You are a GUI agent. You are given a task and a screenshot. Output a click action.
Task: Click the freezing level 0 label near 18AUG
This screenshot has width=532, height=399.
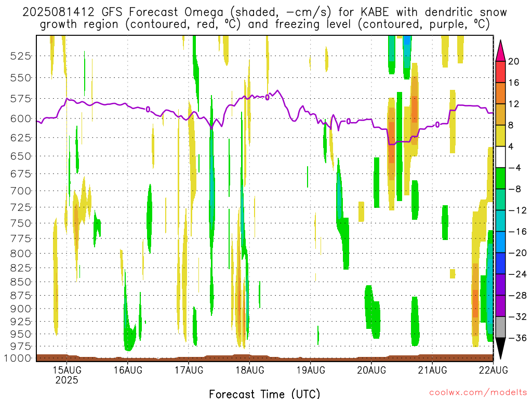pos(268,98)
